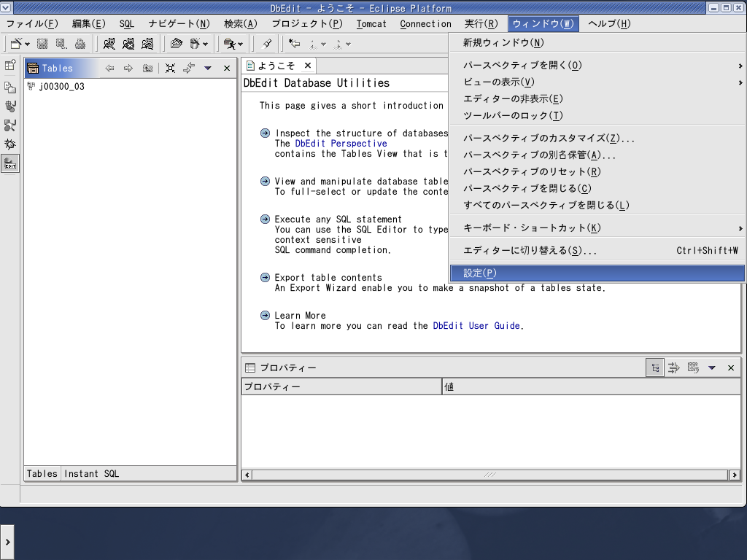Choose ツールバーのロック(T) menu entry
The image size is (747, 560).
(x=597, y=115)
